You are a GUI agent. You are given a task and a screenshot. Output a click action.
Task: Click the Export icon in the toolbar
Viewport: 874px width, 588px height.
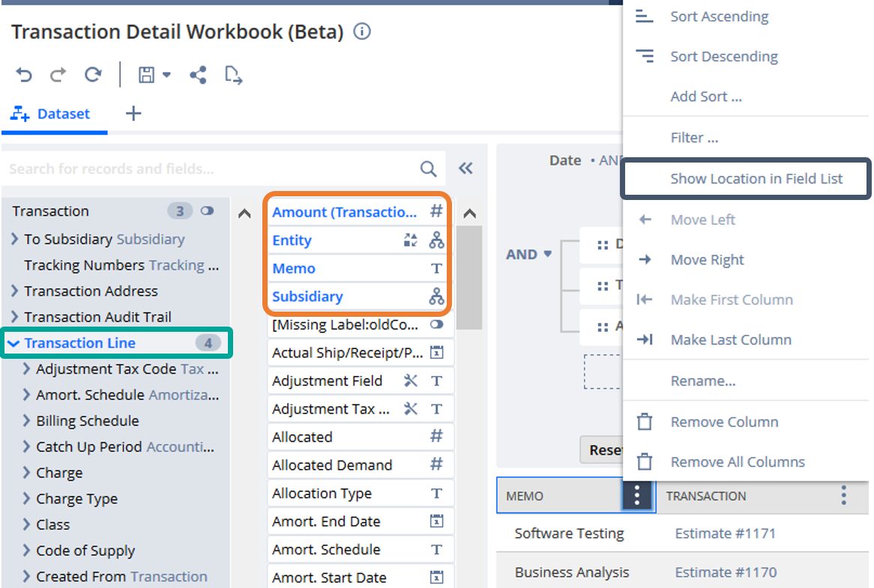(x=233, y=75)
